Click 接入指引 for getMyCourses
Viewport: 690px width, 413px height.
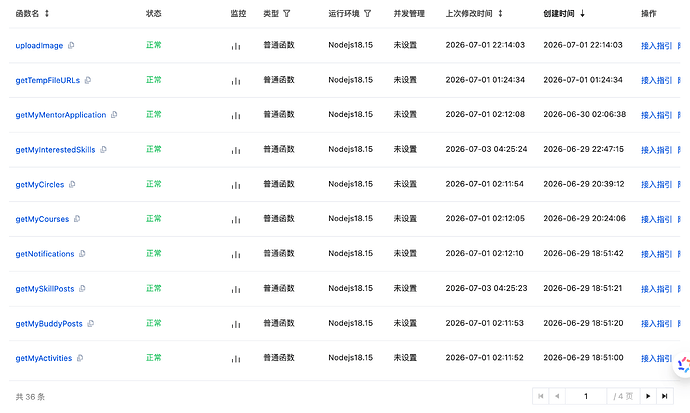click(656, 219)
